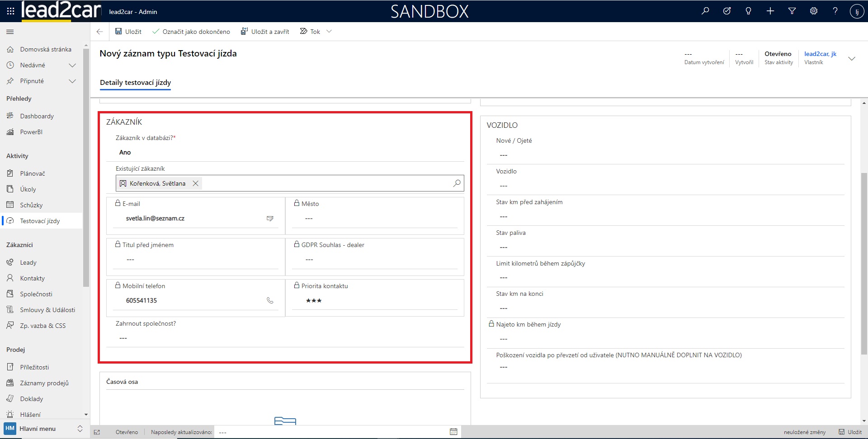Open the lead2car, jk owner link
This screenshot has width=868, height=439.
(x=820, y=54)
